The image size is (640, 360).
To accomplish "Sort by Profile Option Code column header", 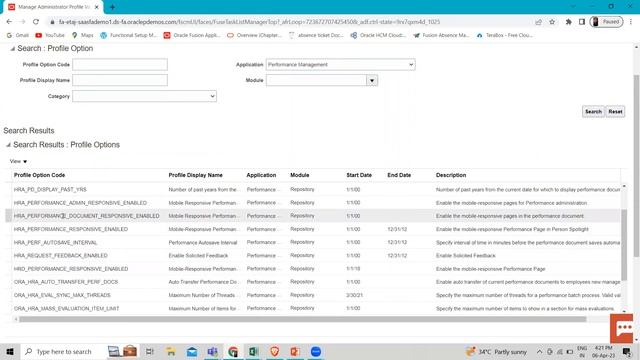I will coord(39,175).
